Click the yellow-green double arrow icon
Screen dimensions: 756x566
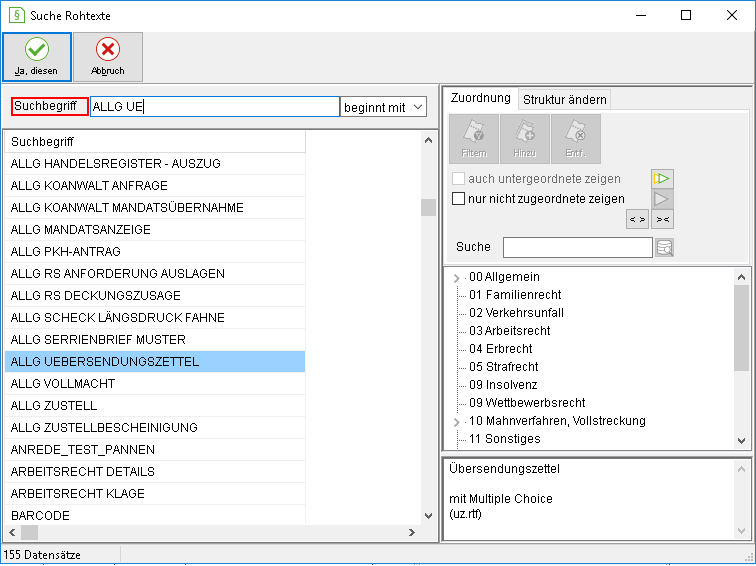[662, 179]
